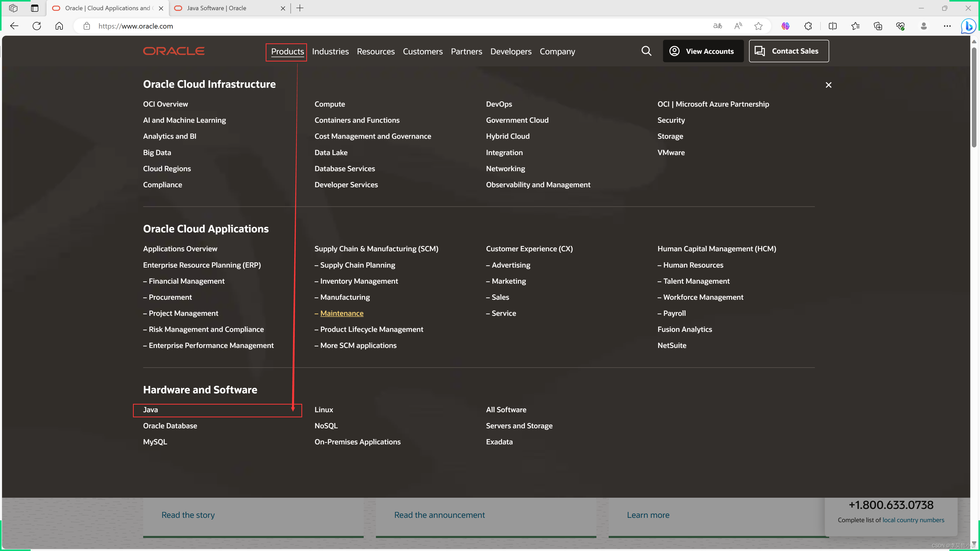Click the search magnifier icon
The width and height of the screenshot is (980, 551).
[646, 51]
